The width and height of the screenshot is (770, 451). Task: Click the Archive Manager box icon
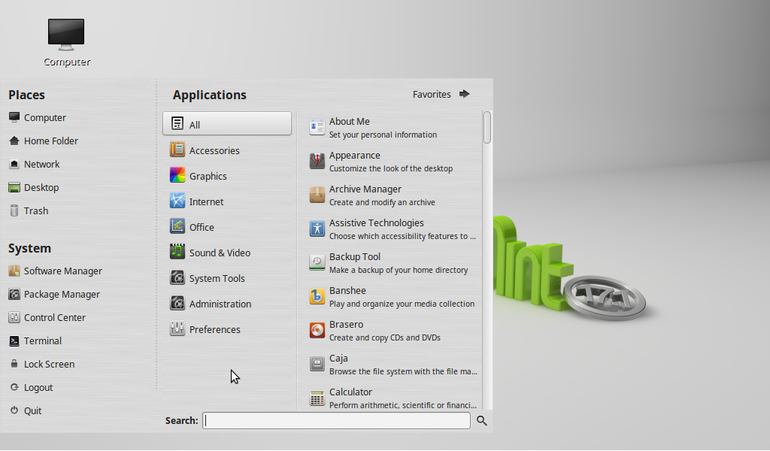point(317,195)
